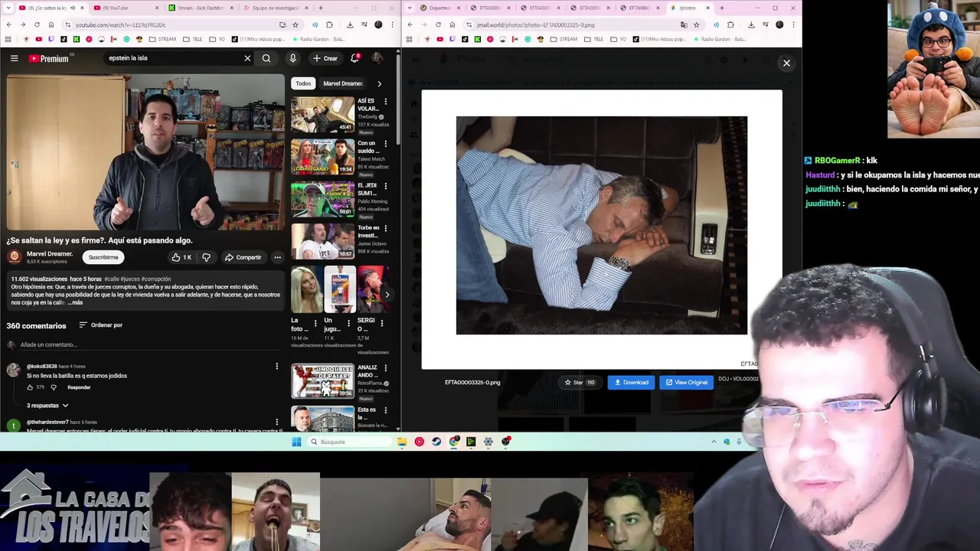Open downloads icon in jmail browser window
The image size is (980, 551).
751,24
